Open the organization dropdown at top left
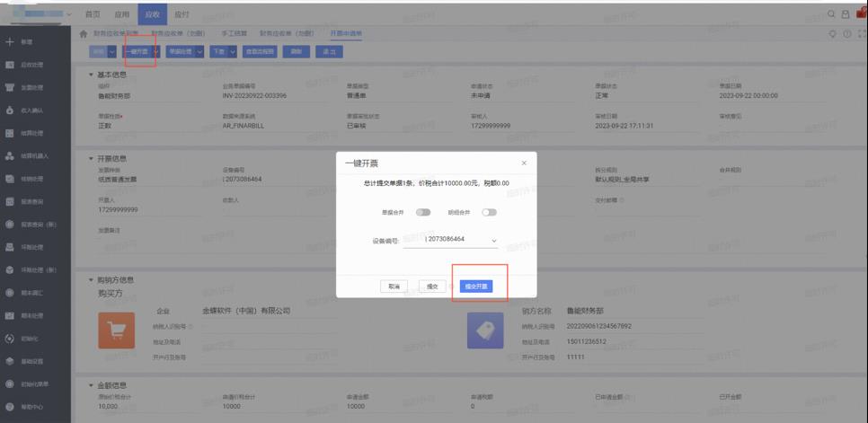The width and height of the screenshot is (868, 423). pos(68,15)
